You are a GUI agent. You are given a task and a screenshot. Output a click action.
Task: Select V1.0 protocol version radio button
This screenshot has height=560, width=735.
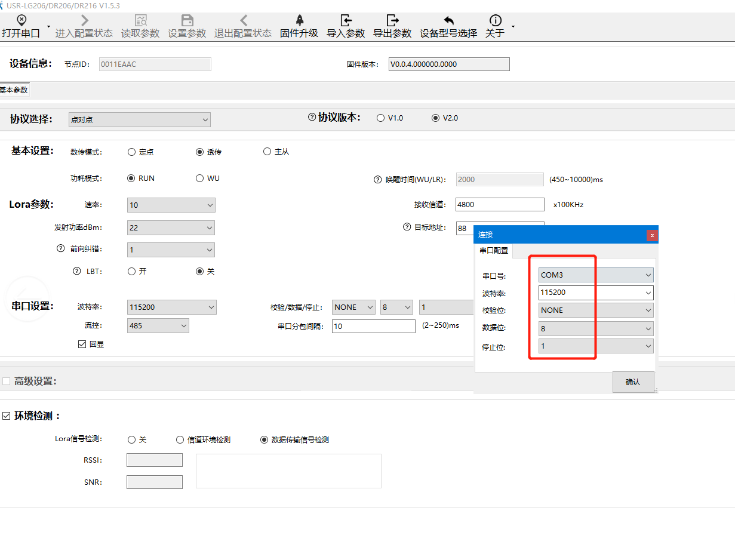pos(380,118)
